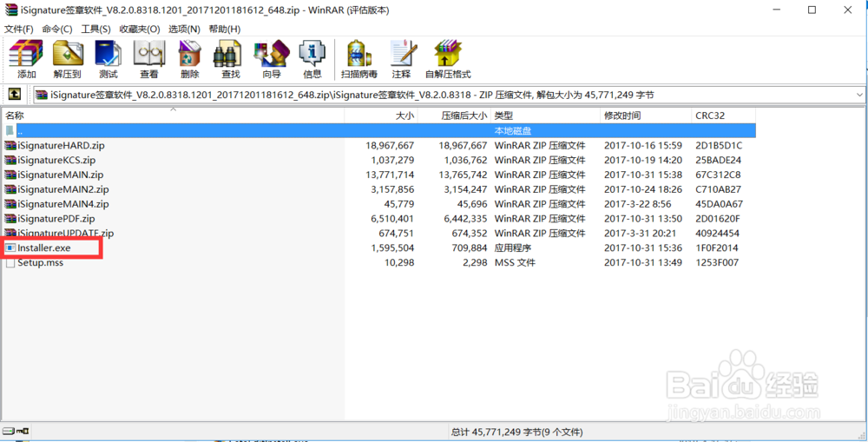Maximize the WinRAR window
This screenshot has width=868, height=442.
click(812, 10)
